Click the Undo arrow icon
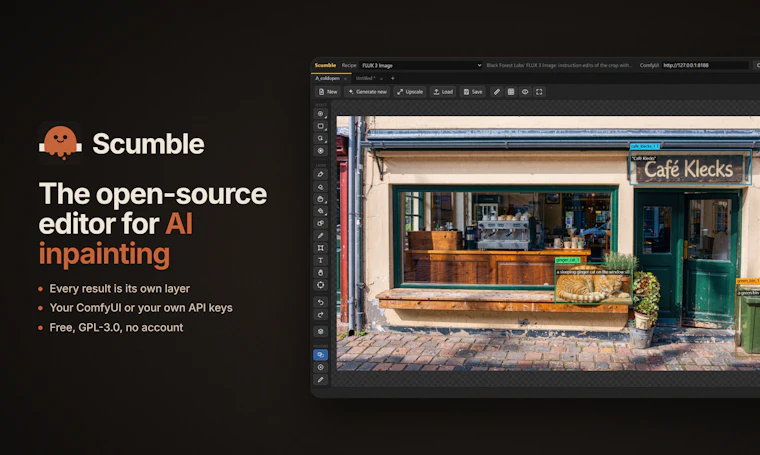Viewport: 760px width, 455px height. coord(320,302)
